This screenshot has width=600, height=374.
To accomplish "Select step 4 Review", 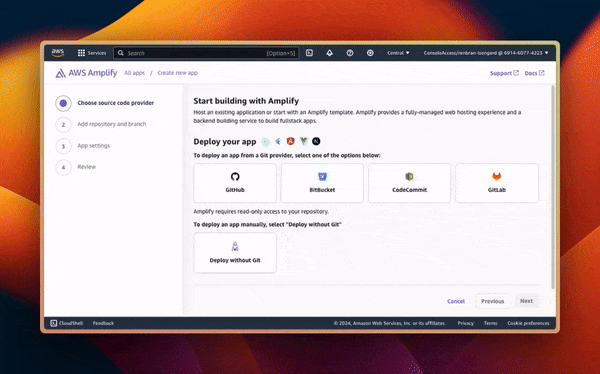I will tap(76, 167).
